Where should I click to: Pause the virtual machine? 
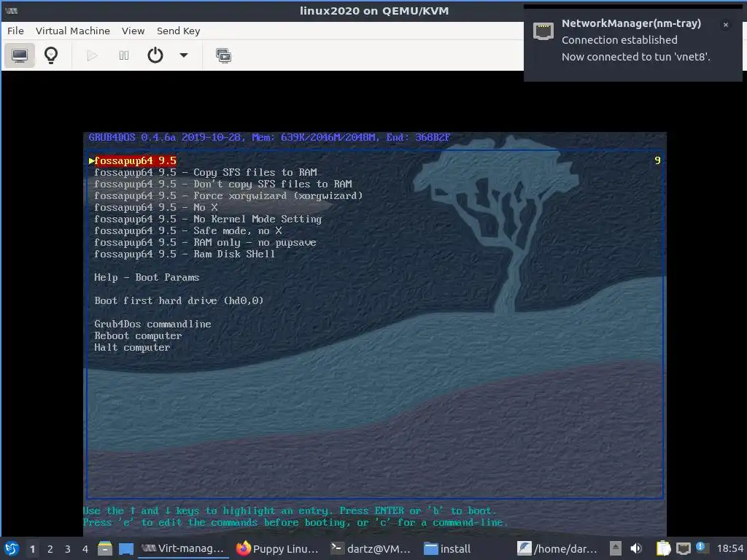click(124, 55)
